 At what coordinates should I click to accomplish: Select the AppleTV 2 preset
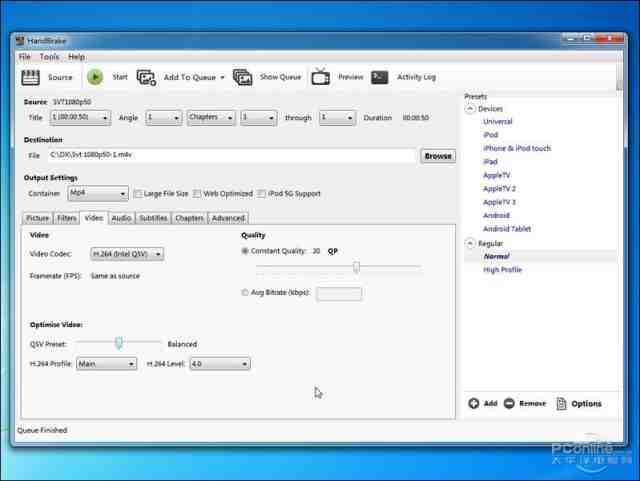(500, 189)
